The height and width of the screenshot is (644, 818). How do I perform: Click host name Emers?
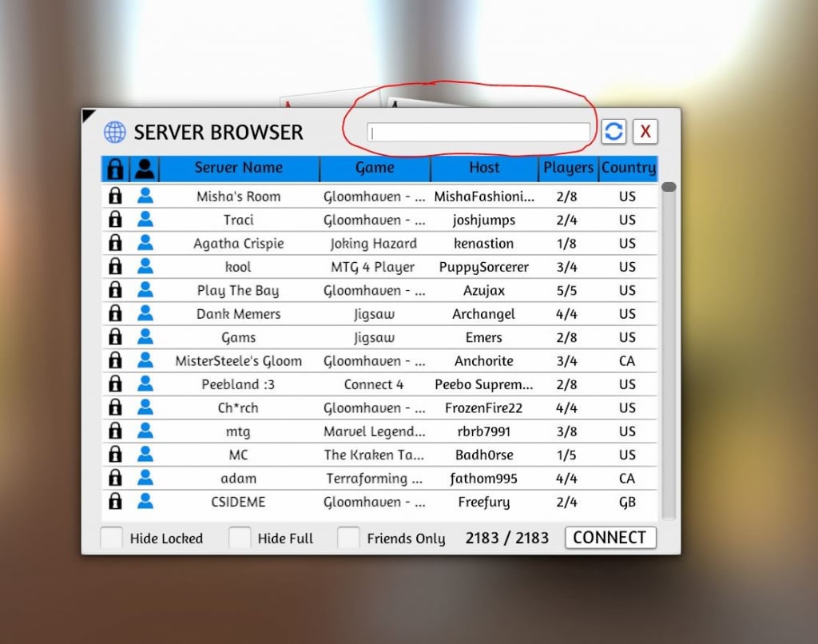pyautogui.click(x=483, y=338)
